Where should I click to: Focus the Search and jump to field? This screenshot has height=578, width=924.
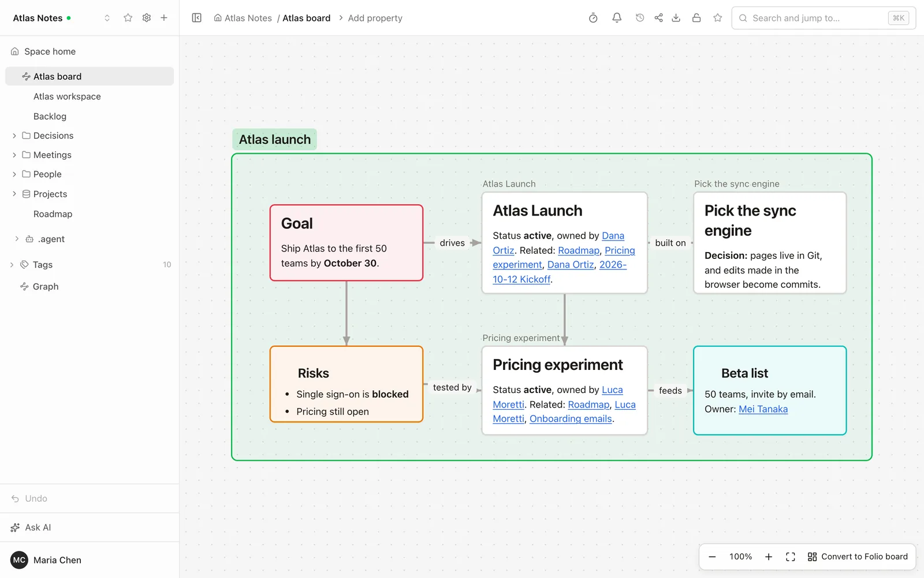pos(824,18)
